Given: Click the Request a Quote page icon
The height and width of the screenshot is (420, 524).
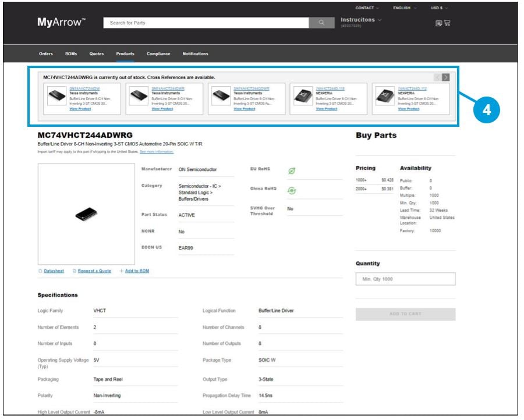Looking at the screenshot, I should 75,270.
